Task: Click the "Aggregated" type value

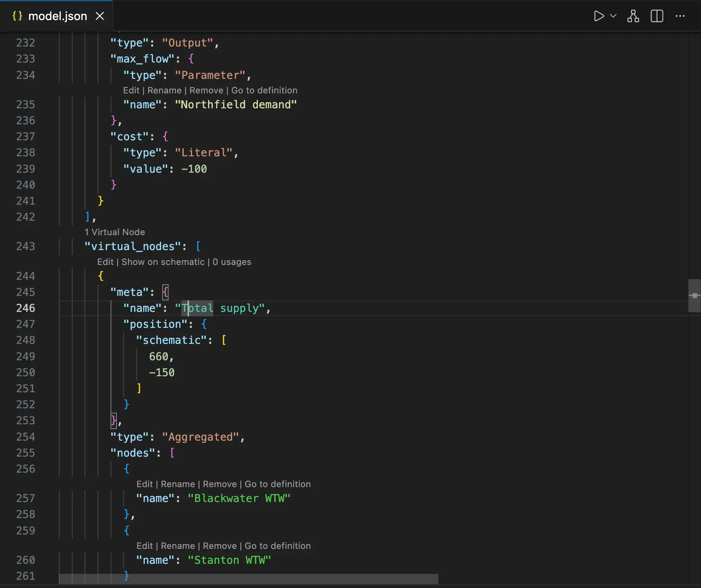Action: tap(201, 437)
